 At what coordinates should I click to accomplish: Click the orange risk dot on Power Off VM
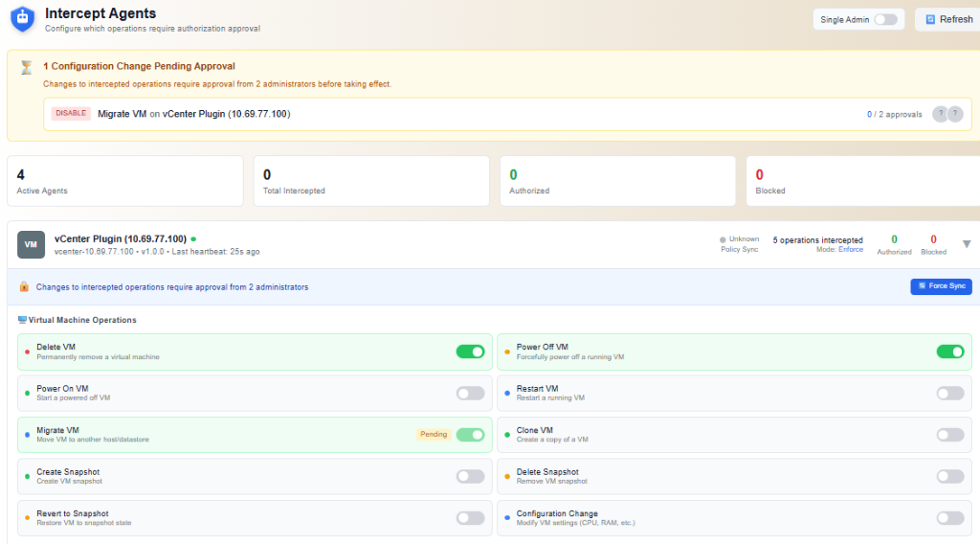[x=507, y=351]
